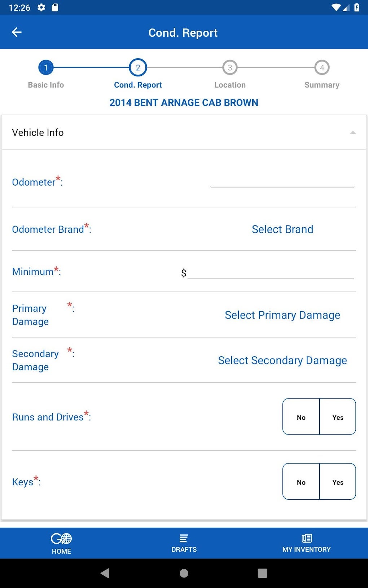Tap the battery indicator in the status bar
Image resolution: width=368 pixels, height=588 pixels.
357,7
